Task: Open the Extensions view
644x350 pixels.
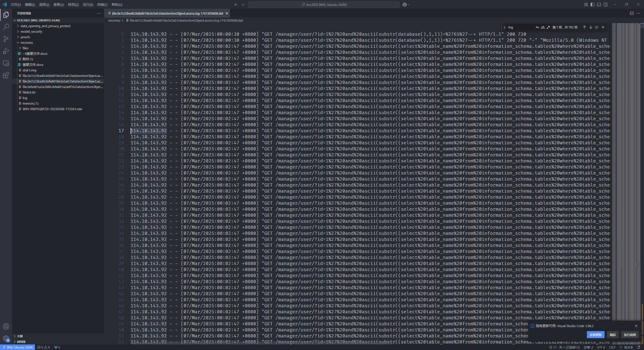Action: click(6, 75)
